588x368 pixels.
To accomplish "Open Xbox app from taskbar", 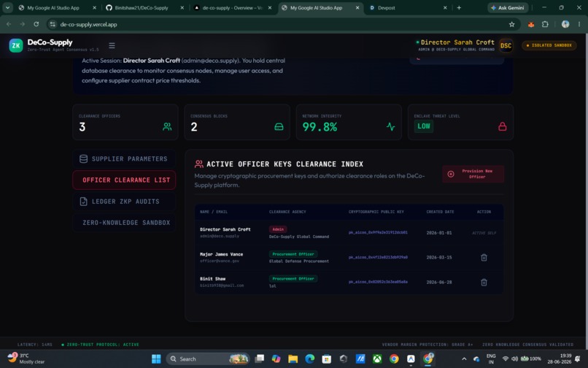I will point(377,359).
